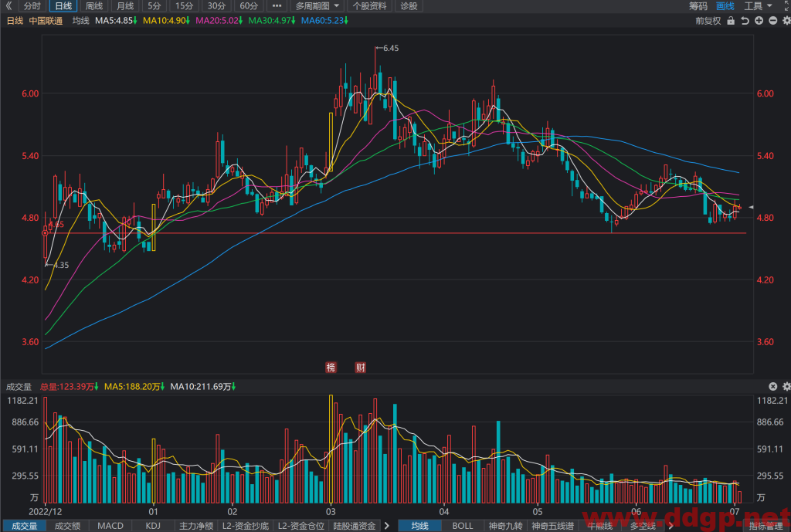
Task: Expand more sub-indicators with right chevron
Action: (387, 526)
